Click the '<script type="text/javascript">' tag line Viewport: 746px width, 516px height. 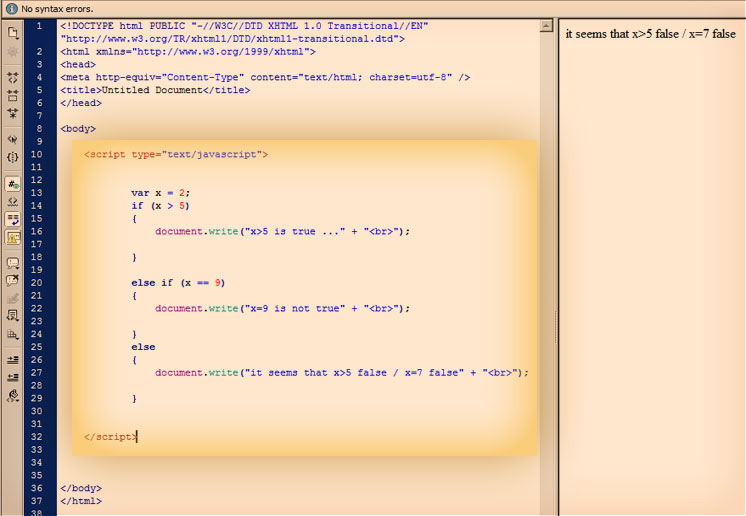tap(176, 154)
